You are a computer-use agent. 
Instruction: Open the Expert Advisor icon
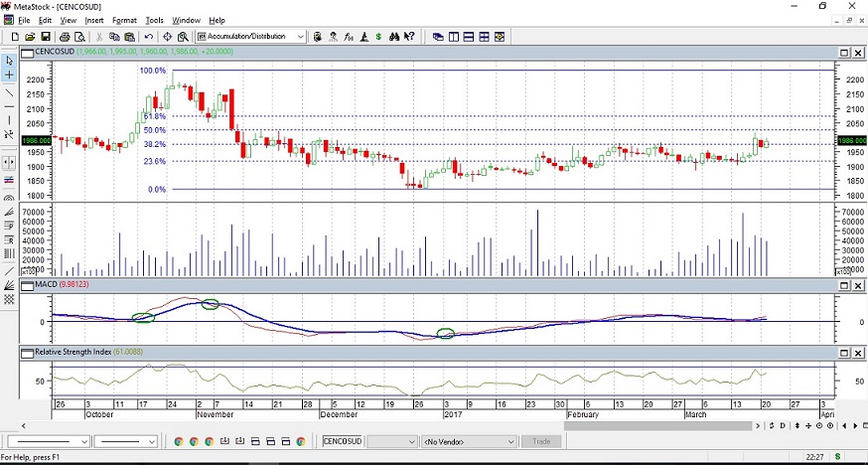334,37
